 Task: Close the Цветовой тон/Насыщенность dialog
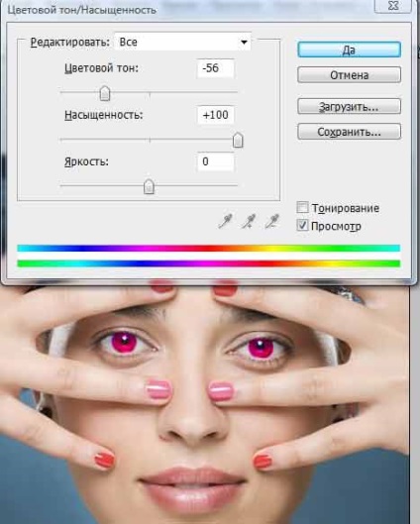[x=393, y=6]
